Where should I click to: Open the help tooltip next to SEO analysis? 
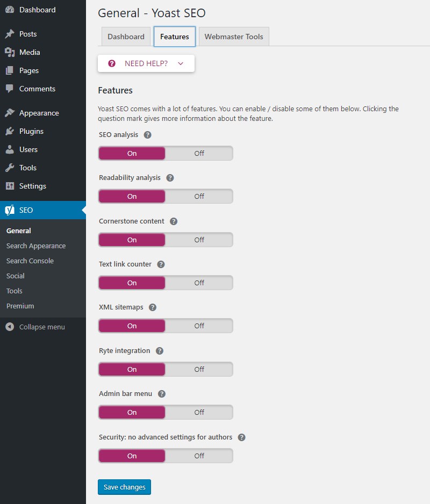tap(147, 135)
